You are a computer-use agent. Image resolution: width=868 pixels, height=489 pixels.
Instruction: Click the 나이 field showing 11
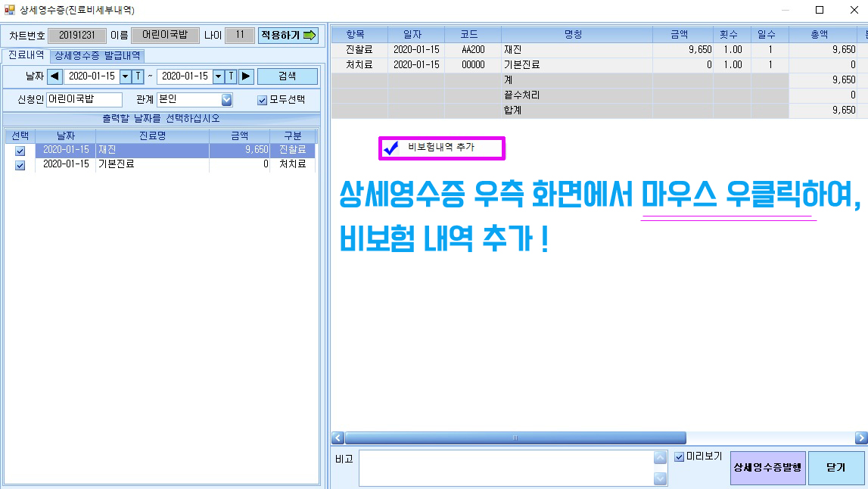(240, 36)
